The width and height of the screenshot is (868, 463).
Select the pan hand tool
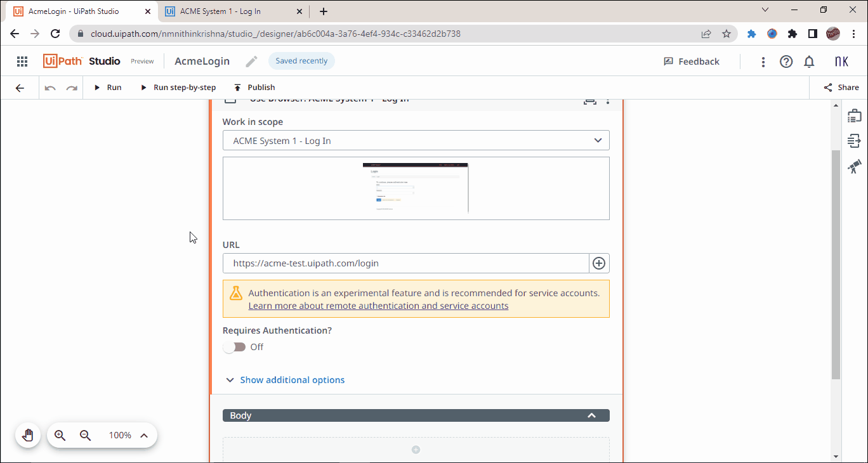coord(28,435)
